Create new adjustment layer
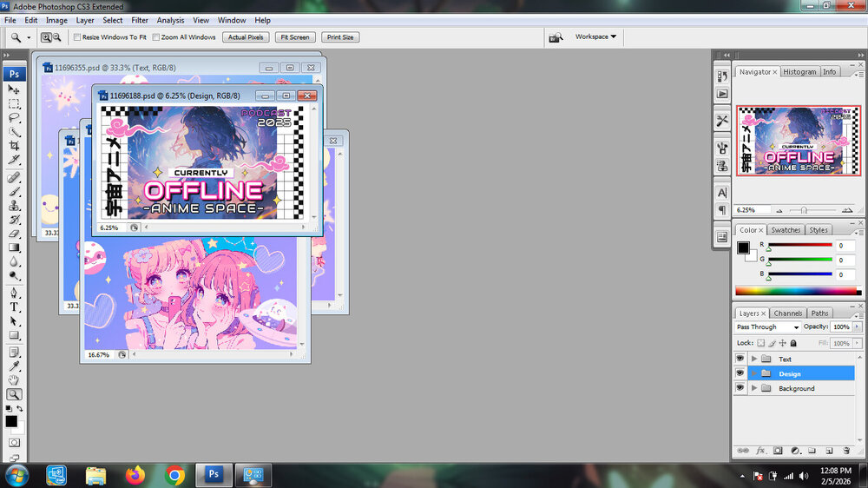 click(x=795, y=451)
